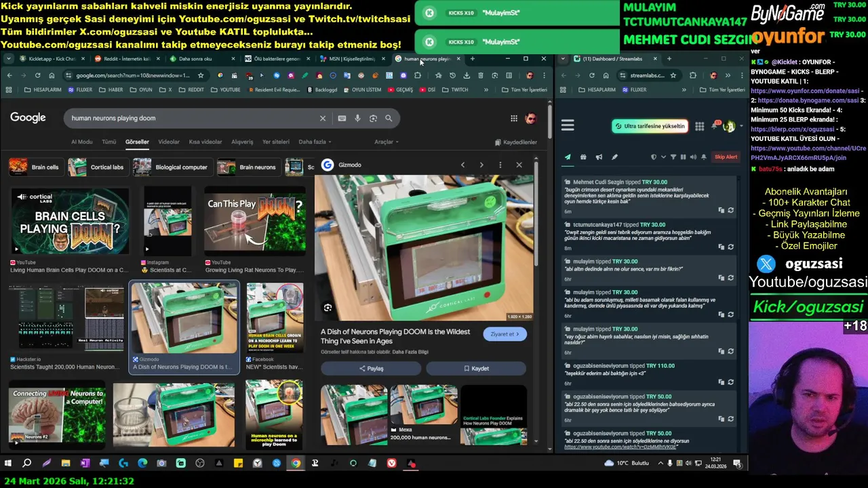Open the Windows Start menu
The width and height of the screenshot is (868, 488).
pyautogui.click(x=8, y=463)
